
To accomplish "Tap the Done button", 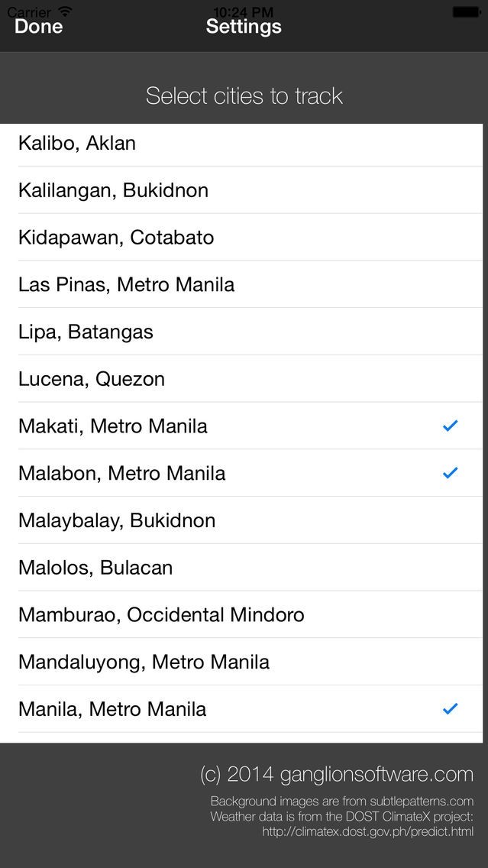I will point(38,27).
